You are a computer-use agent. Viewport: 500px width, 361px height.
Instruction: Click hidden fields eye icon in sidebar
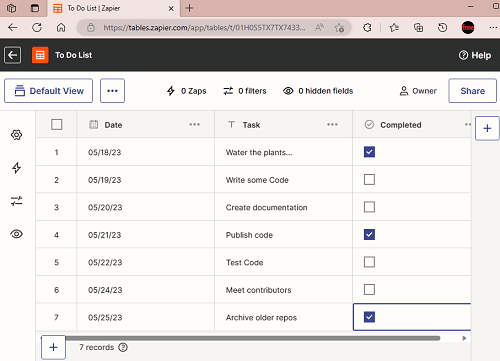pos(16,234)
